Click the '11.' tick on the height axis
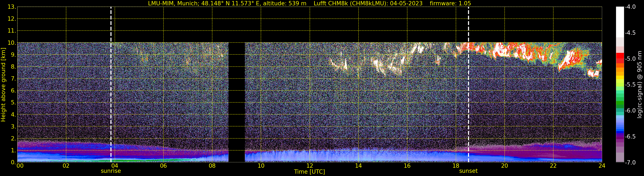Viewport: 644px width, 176px height. point(12,31)
